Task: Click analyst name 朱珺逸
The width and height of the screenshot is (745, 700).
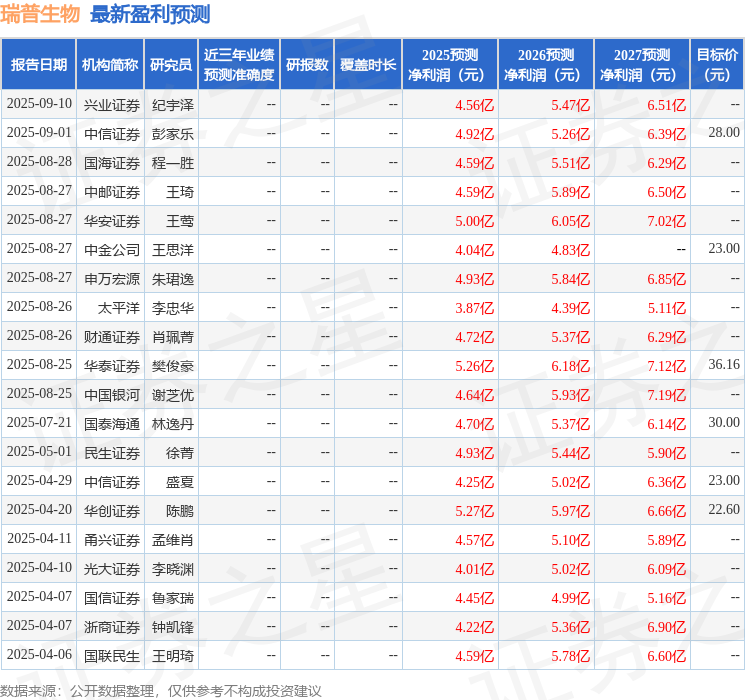Action: [173, 279]
